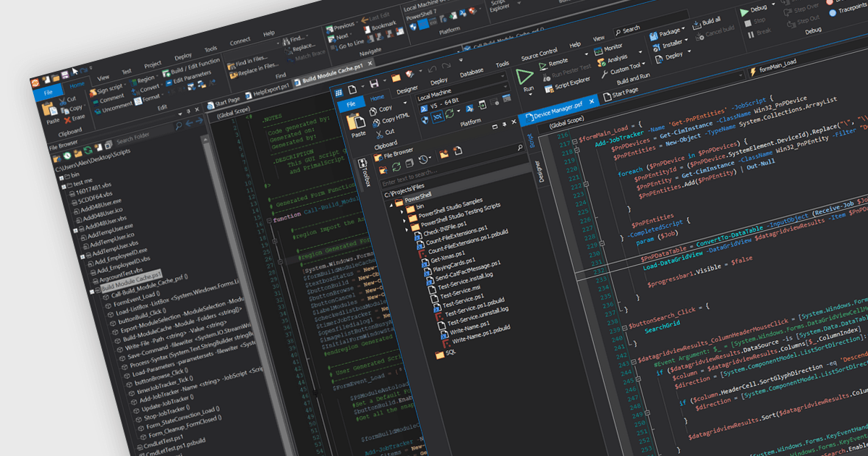
Task: Click the Search Folder field
Action: click(143, 133)
